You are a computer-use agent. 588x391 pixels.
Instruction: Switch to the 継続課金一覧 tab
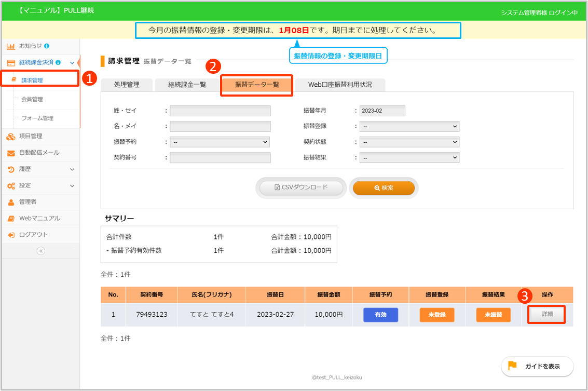[187, 85]
